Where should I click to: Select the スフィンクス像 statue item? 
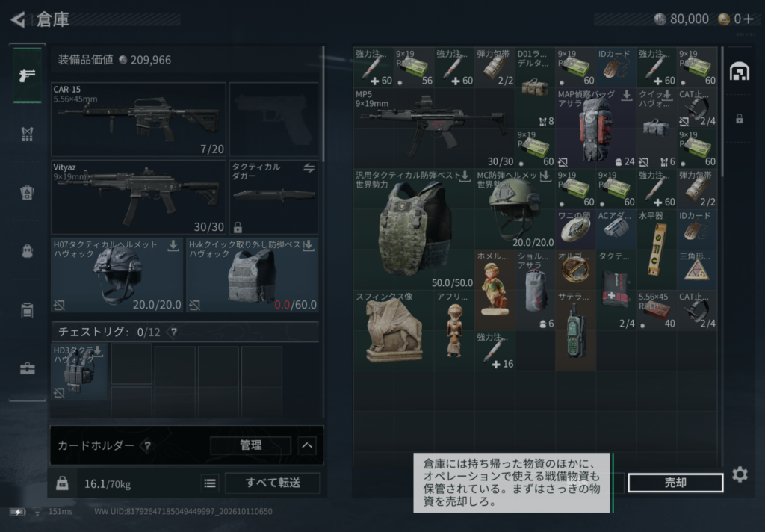click(394, 330)
